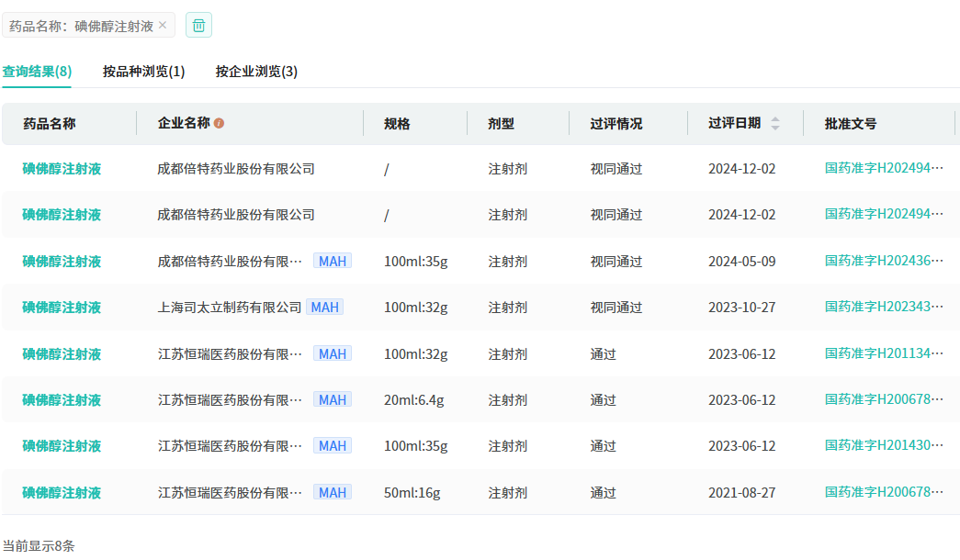Sort the table by 过评日期
The width and height of the screenshot is (960, 560).
tap(774, 124)
